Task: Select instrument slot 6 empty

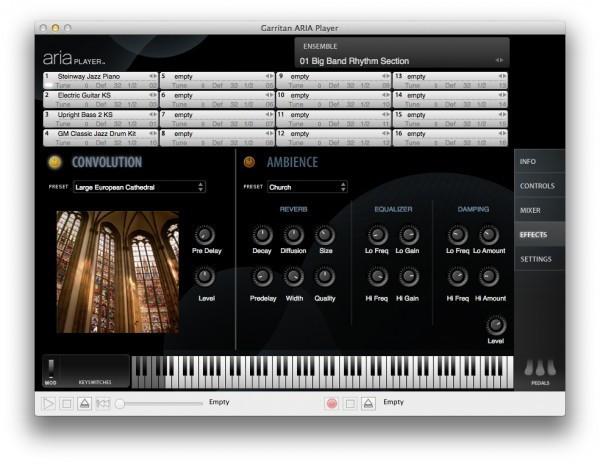Action: (x=217, y=99)
